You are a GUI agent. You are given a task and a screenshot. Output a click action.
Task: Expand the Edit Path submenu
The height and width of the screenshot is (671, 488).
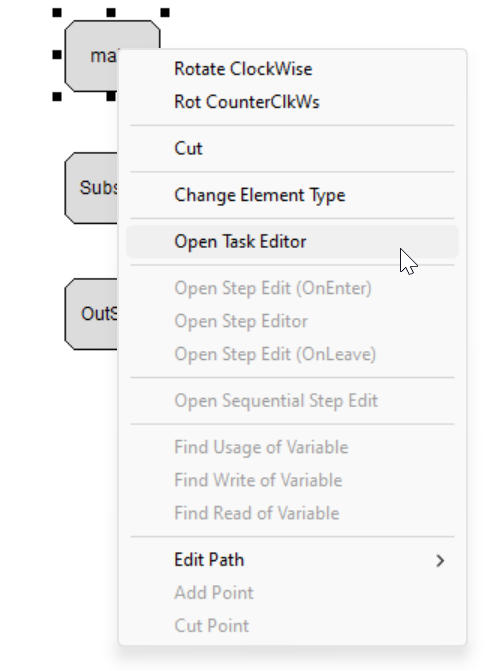point(292,560)
